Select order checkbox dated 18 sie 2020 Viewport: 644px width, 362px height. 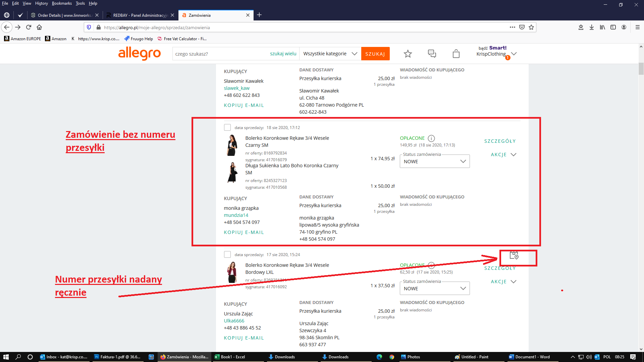click(227, 127)
